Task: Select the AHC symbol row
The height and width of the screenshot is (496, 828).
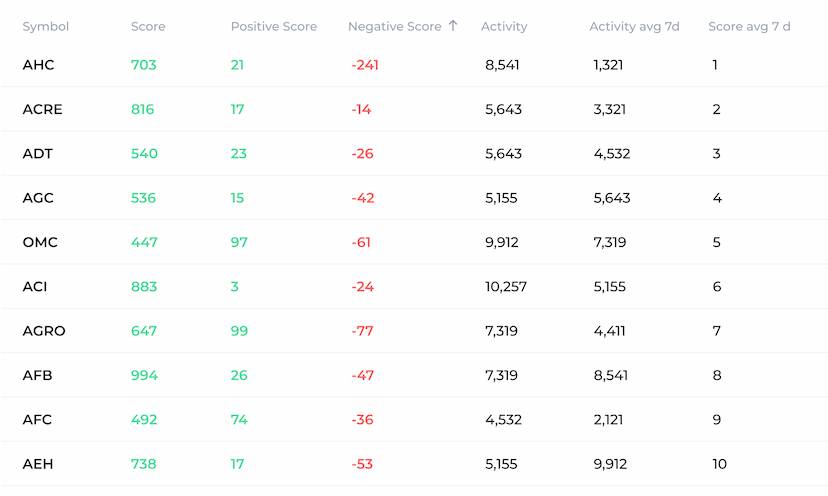Action: tap(39, 65)
